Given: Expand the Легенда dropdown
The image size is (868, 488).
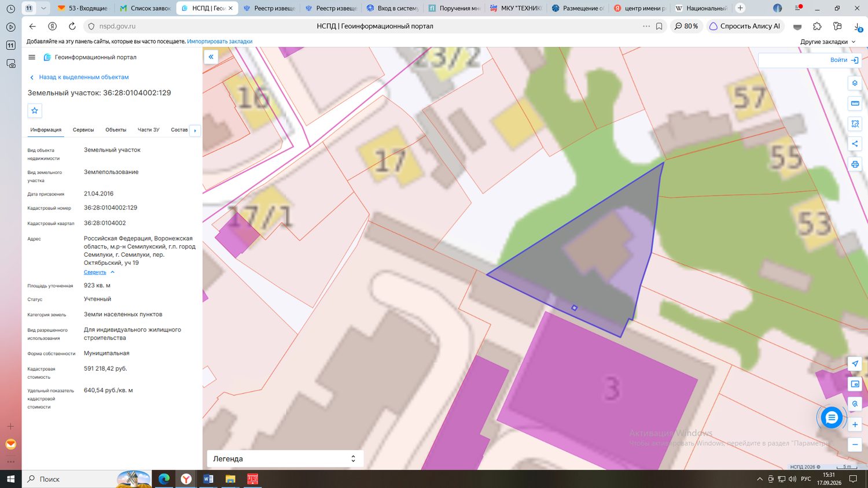Looking at the screenshot, I should (285, 459).
